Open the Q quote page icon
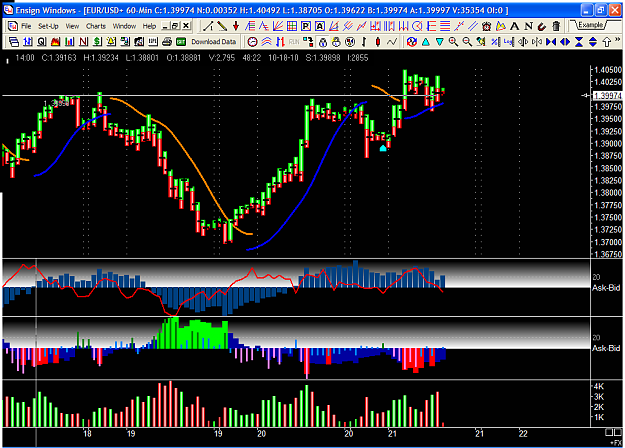 tap(41, 41)
